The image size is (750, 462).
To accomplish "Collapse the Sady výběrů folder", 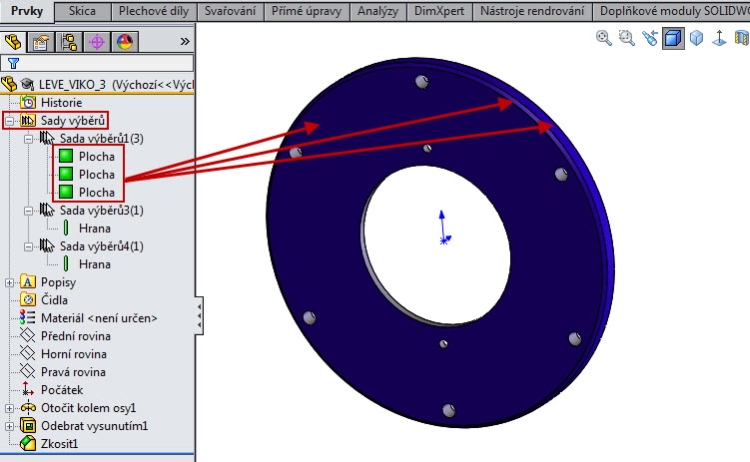I will point(10,121).
